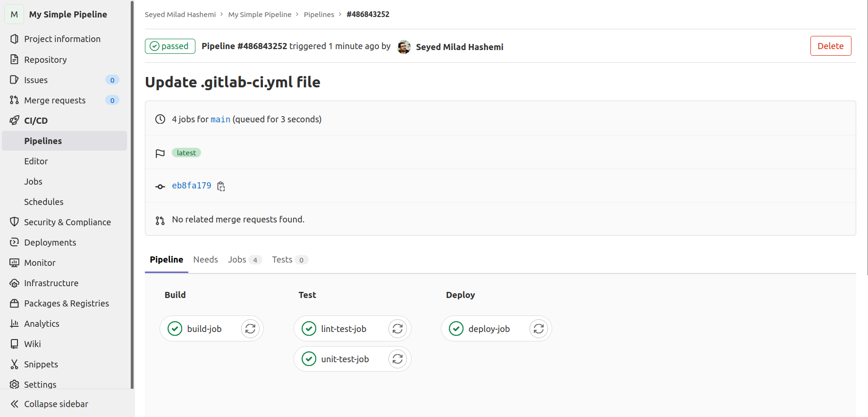Open the main branch link
The image size is (868, 417).
220,119
